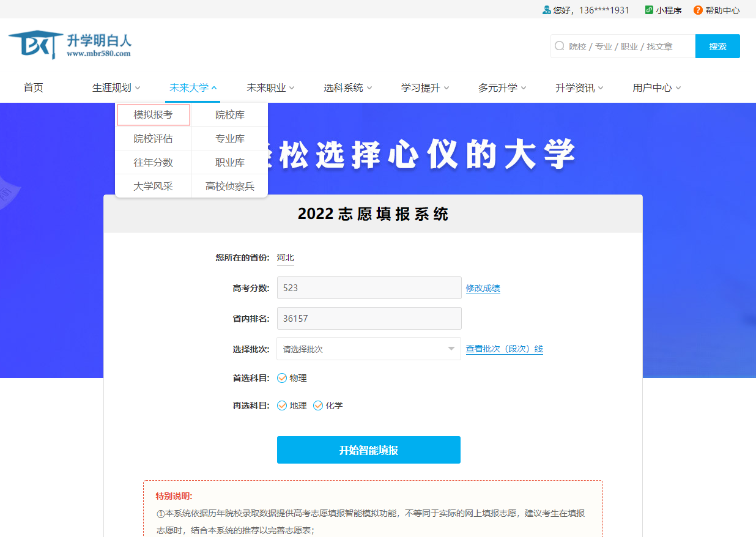Expand the 生涯规划 menu
The image size is (756, 537).
pos(116,87)
